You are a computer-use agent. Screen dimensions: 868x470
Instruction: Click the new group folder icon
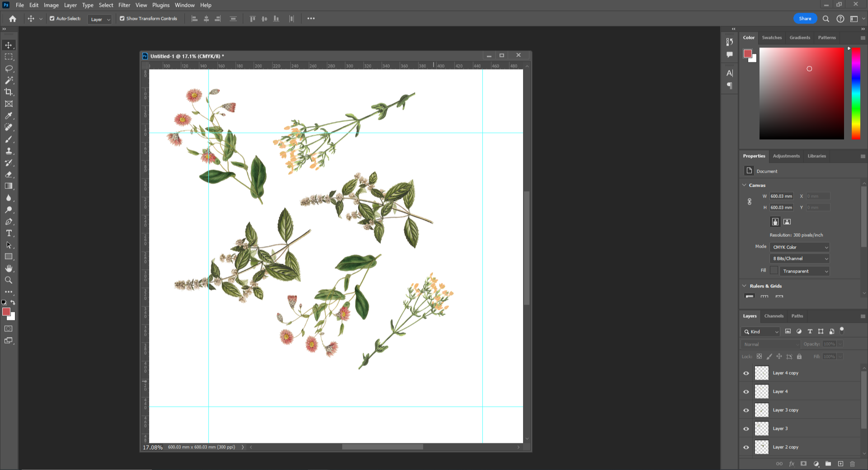(x=828, y=464)
